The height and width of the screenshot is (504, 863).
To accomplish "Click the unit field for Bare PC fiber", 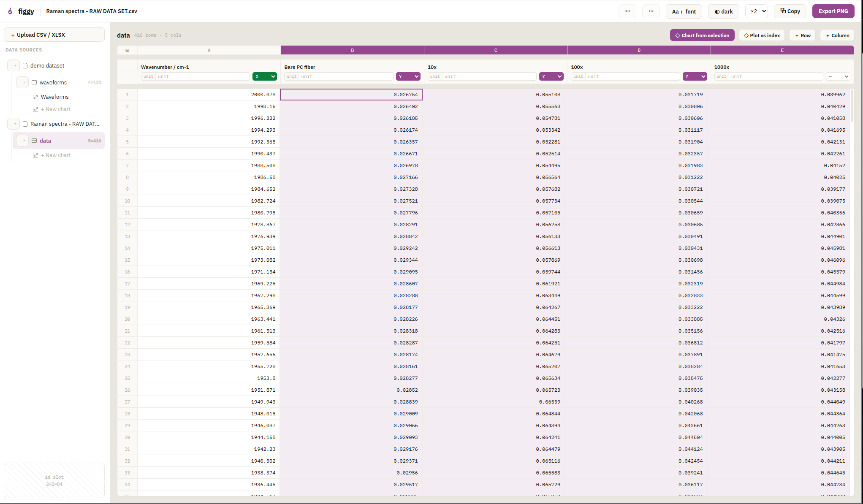I will pos(346,76).
